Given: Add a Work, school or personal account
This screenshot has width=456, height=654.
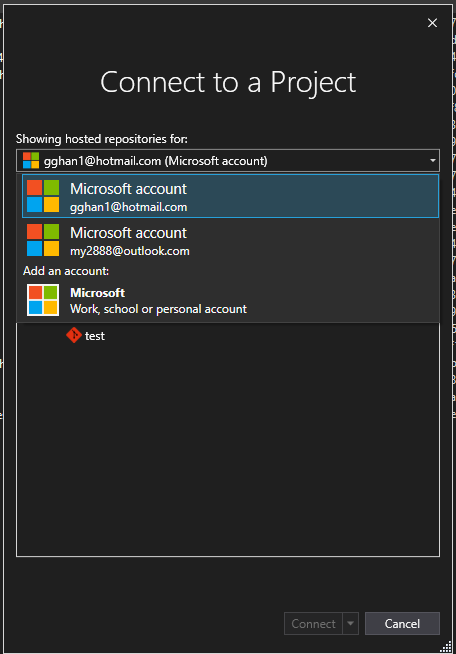Looking at the screenshot, I should [x=230, y=300].
